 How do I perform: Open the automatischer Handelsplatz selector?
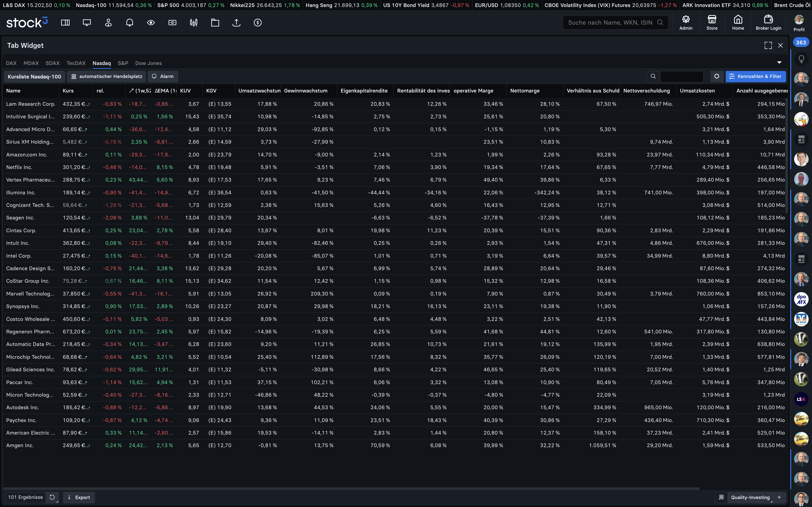point(107,77)
